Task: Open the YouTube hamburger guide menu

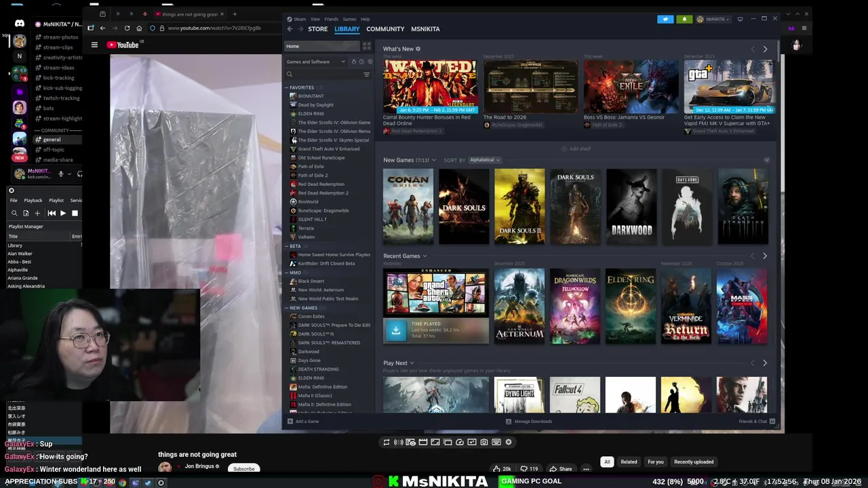Action: [x=94, y=45]
